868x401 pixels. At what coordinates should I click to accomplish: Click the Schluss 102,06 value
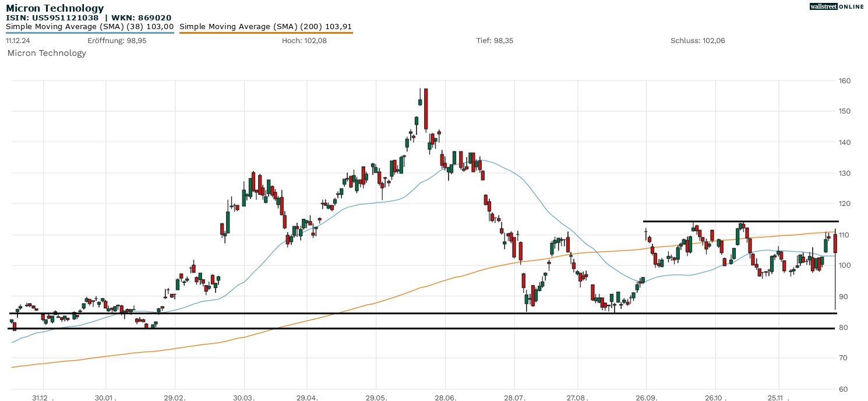click(697, 41)
